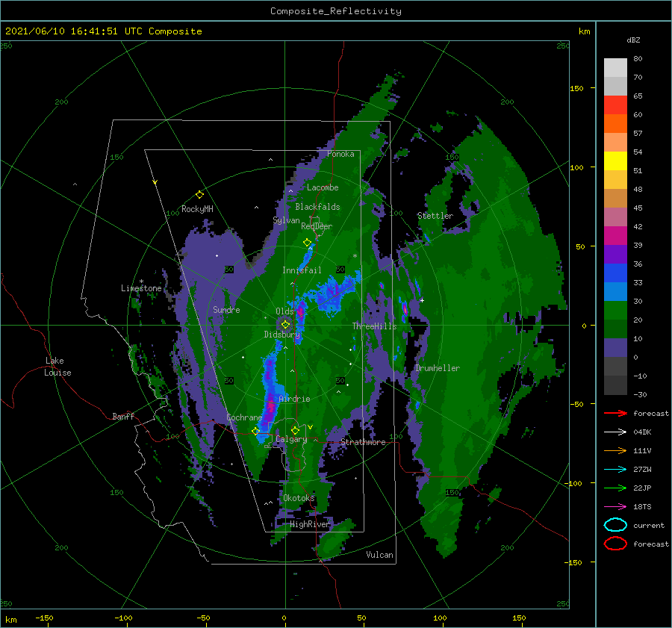
Task: Click yellow diamond marker near RockyMH
Action: point(199,195)
